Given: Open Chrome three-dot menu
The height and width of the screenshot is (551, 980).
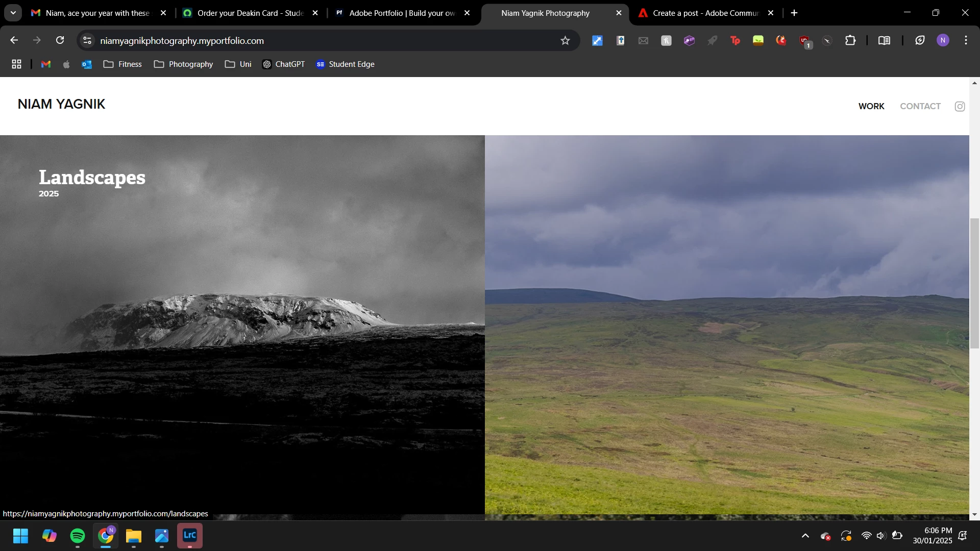Looking at the screenshot, I should coord(966,40).
